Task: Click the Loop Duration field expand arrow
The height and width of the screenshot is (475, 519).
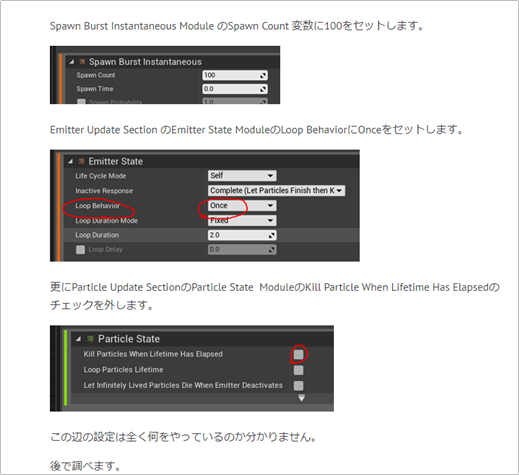Action: pos(272,235)
